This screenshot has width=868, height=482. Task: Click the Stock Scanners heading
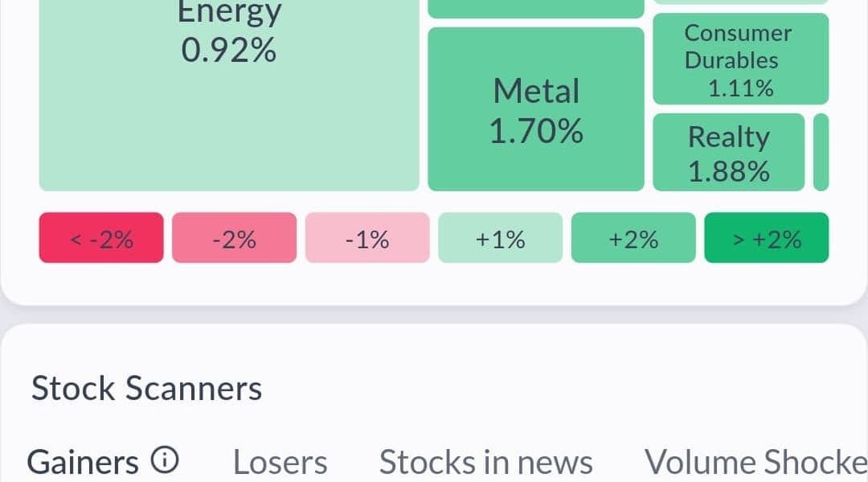(x=146, y=389)
